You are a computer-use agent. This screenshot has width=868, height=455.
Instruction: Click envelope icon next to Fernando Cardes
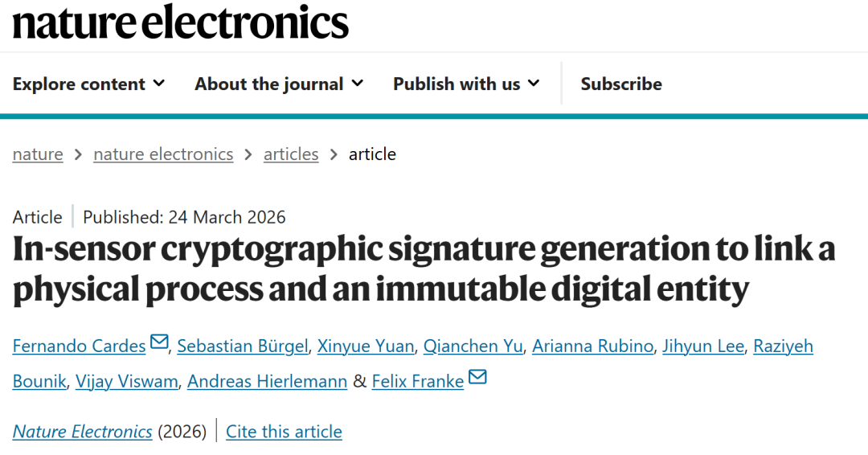[x=159, y=342]
